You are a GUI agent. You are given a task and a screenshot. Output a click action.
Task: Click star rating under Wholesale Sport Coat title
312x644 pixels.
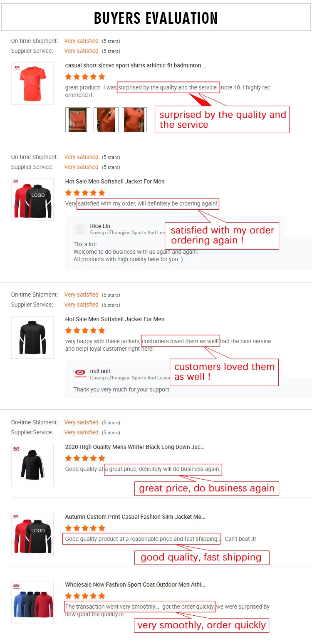pyautogui.click(x=85, y=596)
